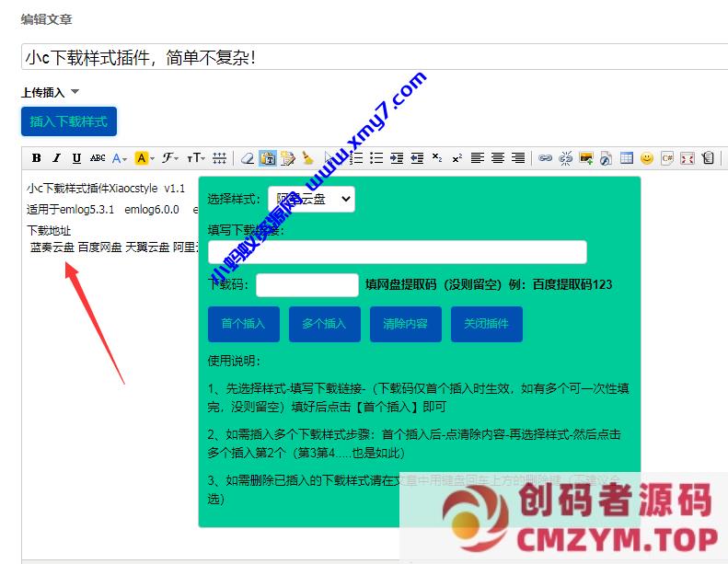Toggle bold formatting in editor toolbar
This screenshot has height=564, width=728.
point(37,158)
